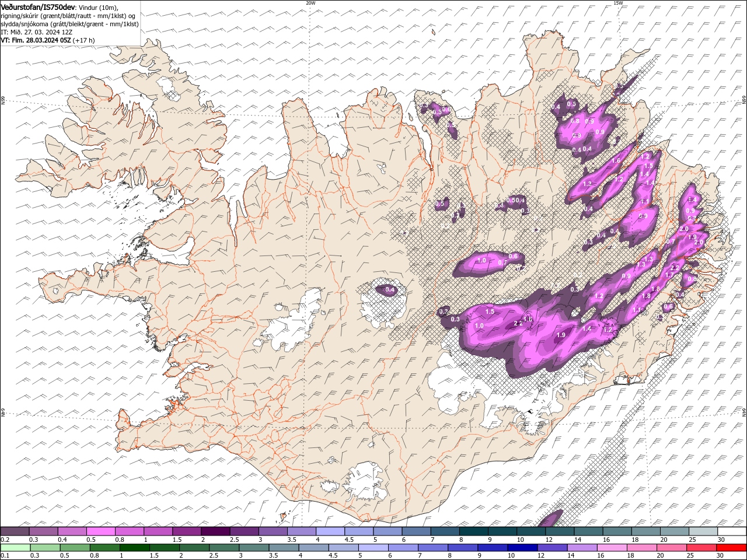Click the 20W longitude label
This screenshot has width=747, height=560.
(310, 3)
